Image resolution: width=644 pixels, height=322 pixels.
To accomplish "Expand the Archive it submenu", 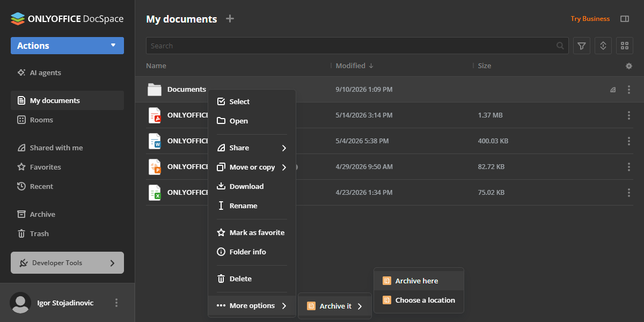I will click(x=335, y=306).
